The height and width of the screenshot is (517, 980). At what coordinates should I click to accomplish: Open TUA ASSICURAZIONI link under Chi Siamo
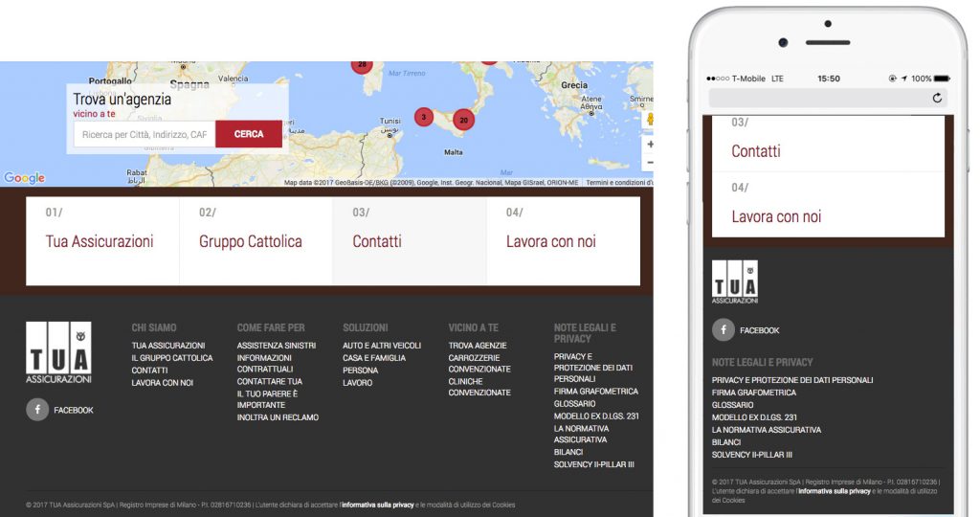click(168, 346)
